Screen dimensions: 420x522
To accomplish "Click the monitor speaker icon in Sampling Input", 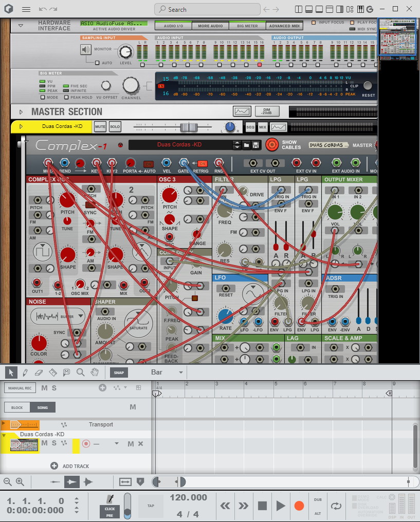I will [x=86, y=50].
